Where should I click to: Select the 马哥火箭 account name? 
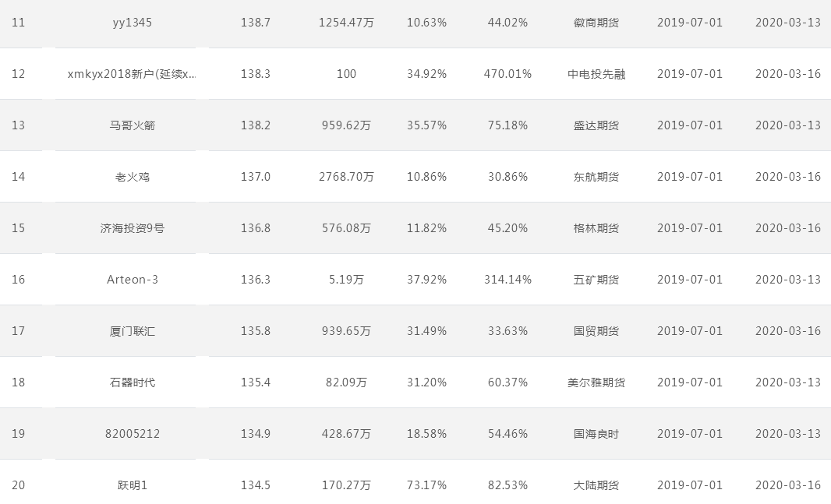tap(132, 125)
